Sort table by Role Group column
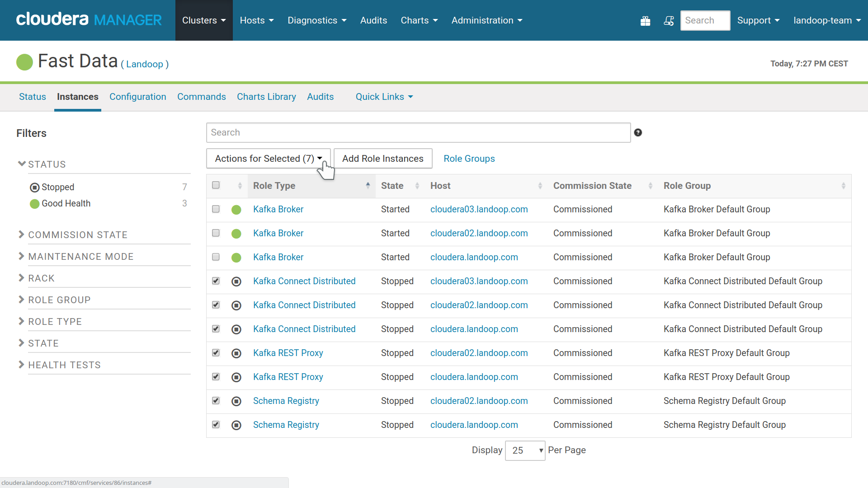The image size is (868, 488). tap(754, 186)
